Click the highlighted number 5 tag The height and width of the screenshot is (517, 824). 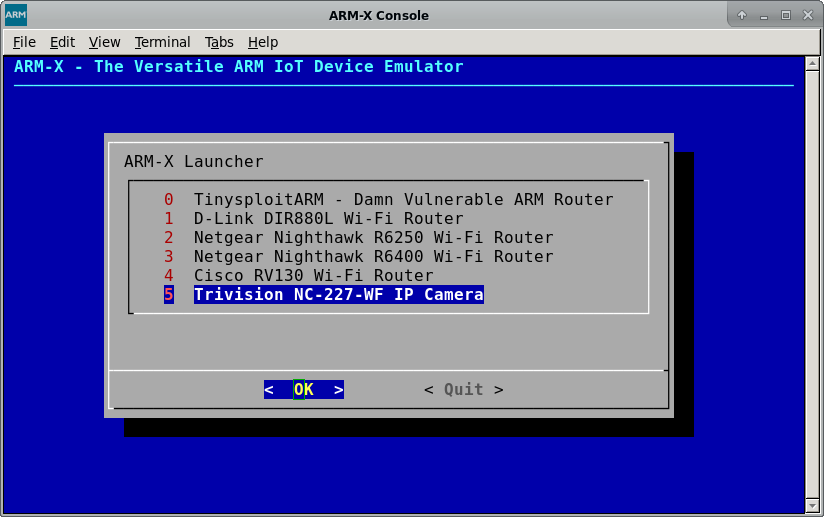click(168, 294)
